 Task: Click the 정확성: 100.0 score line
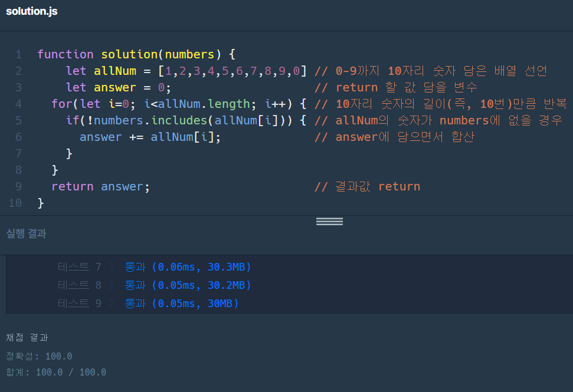point(39,356)
